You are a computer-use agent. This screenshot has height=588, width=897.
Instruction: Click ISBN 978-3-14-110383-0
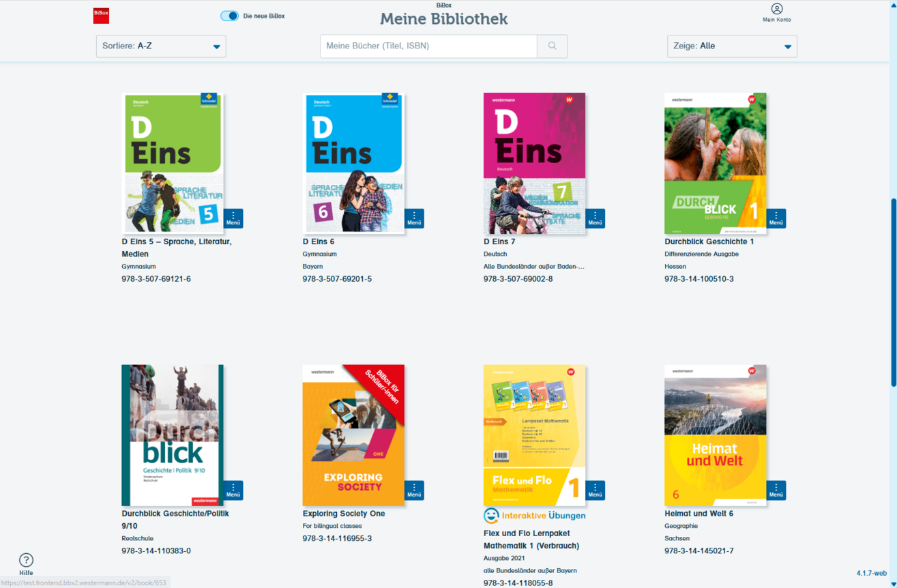coord(156,551)
